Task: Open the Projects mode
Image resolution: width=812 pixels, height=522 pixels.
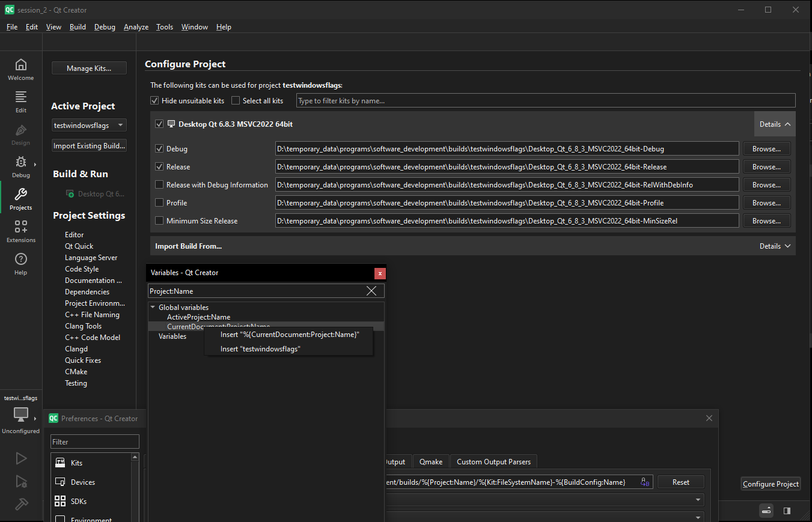Action: point(20,199)
